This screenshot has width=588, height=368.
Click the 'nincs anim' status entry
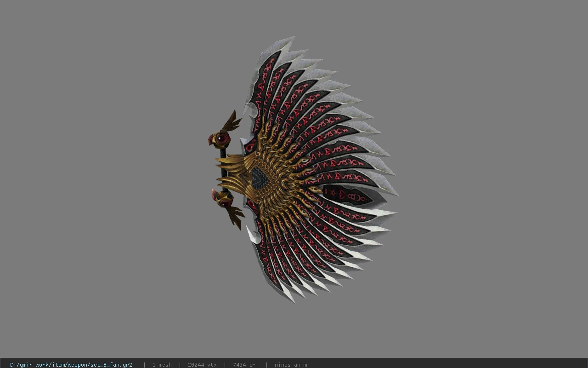coord(291,365)
